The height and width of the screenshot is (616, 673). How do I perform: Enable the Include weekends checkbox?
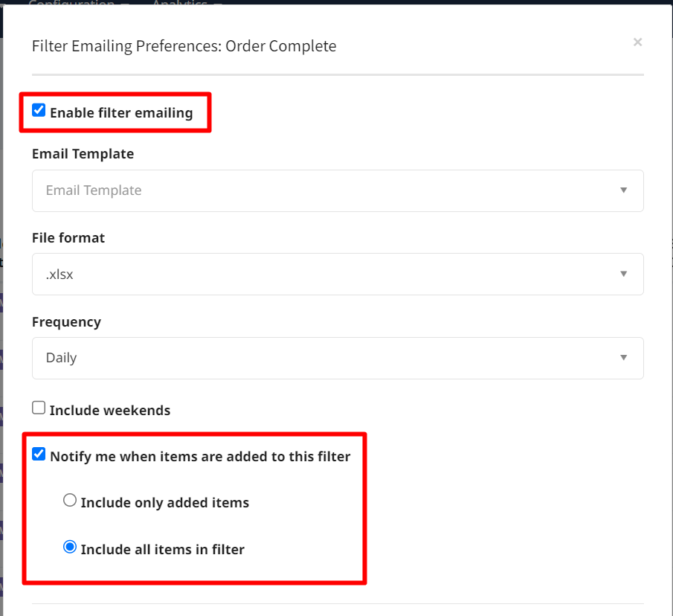point(39,408)
